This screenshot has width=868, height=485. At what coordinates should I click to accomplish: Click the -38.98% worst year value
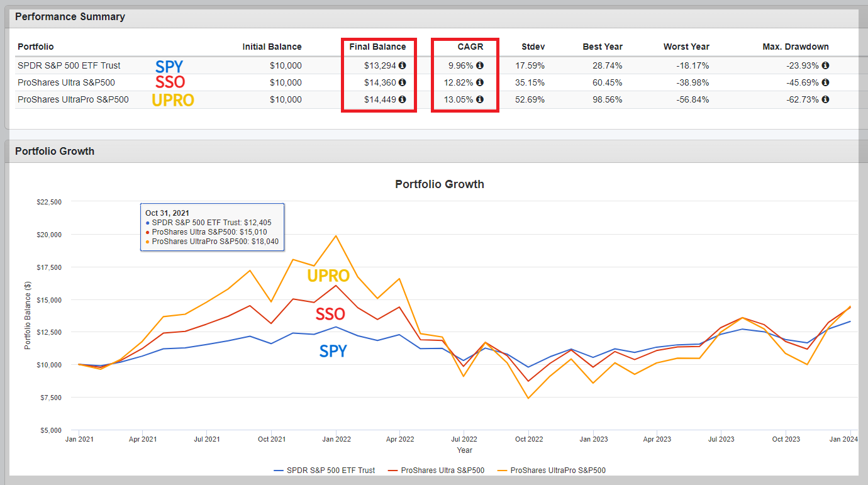click(x=693, y=82)
